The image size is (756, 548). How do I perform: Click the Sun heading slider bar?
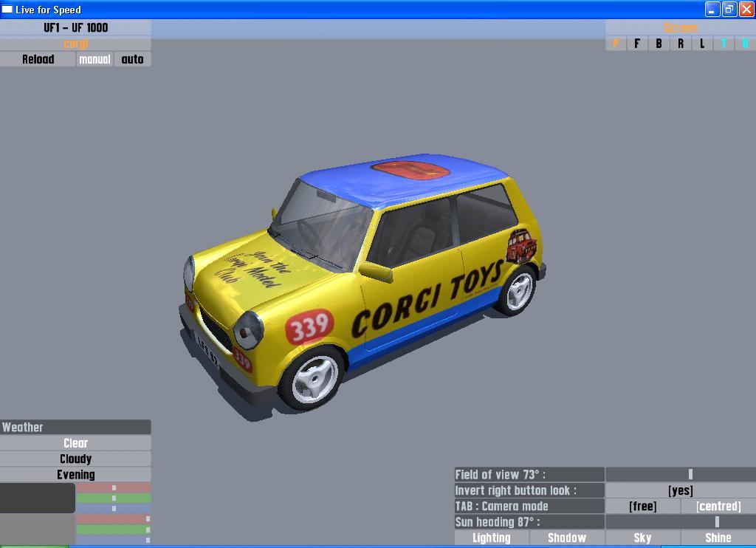tap(681, 522)
